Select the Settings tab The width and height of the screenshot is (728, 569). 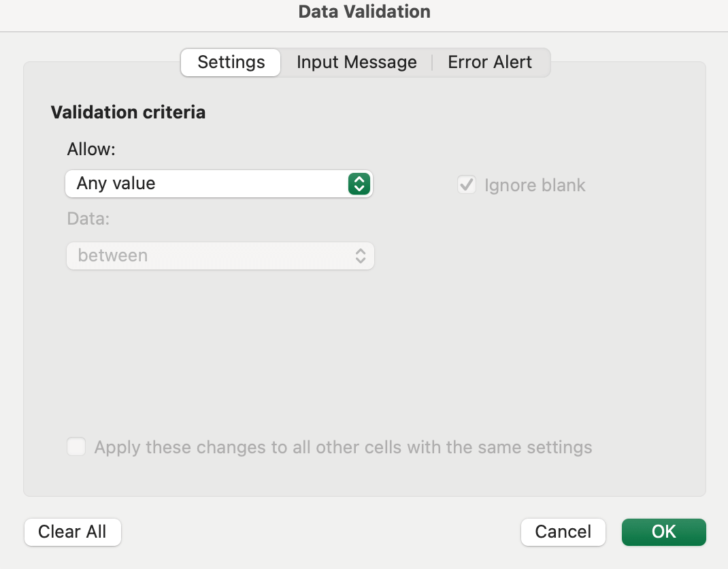click(231, 62)
